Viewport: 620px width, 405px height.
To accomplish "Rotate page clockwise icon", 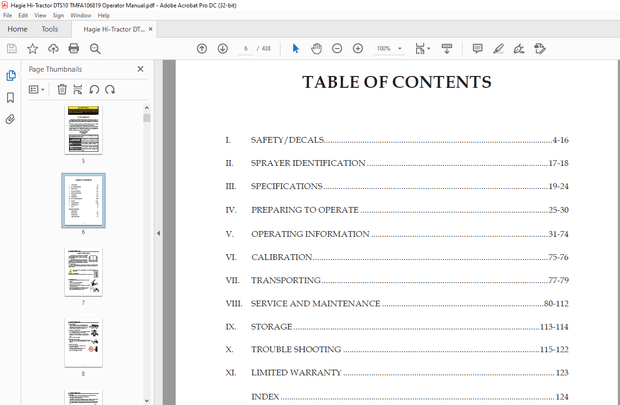I will point(110,89).
